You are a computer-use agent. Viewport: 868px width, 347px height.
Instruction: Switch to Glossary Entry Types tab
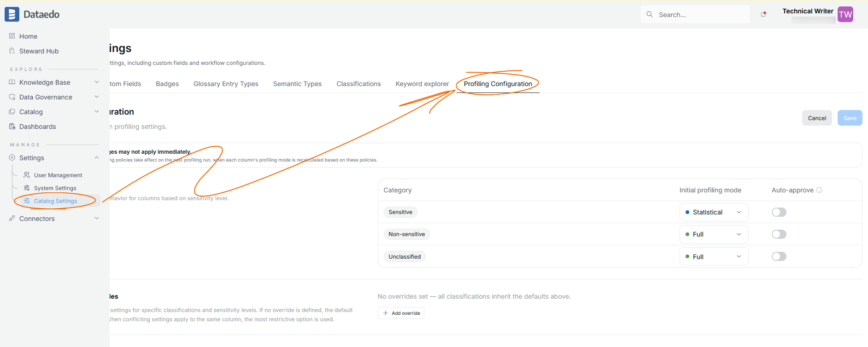226,84
